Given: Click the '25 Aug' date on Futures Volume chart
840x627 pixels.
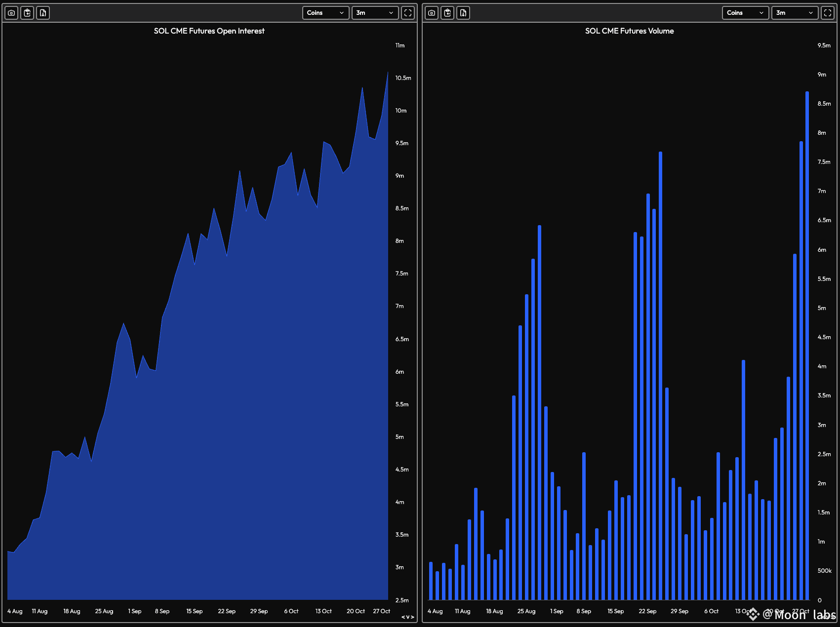Looking at the screenshot, I should click(526, 611).
